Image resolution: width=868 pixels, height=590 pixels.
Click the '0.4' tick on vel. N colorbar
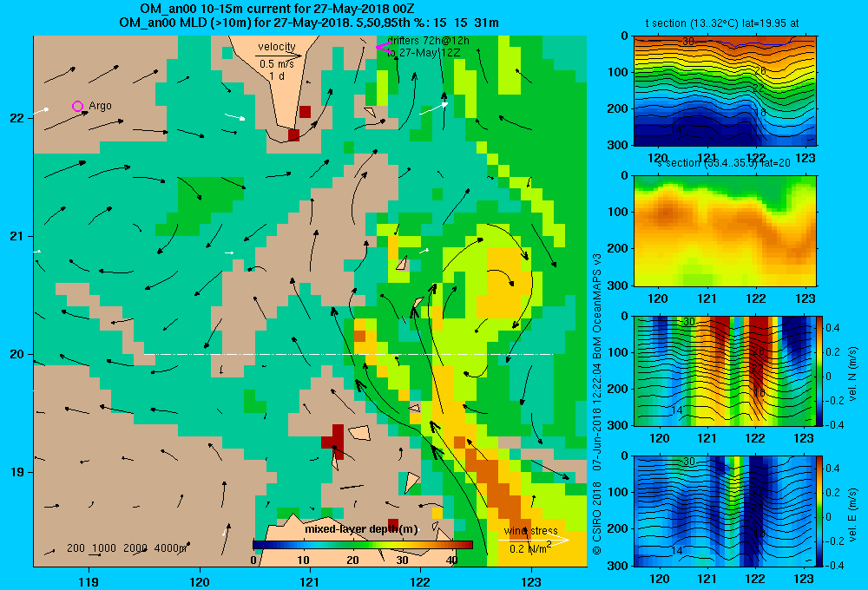(832, 328)
